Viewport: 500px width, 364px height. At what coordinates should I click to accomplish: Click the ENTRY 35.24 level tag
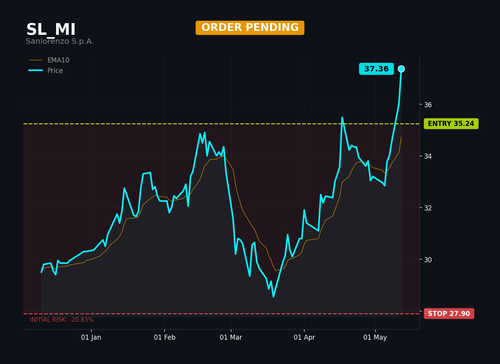[451, 124]
